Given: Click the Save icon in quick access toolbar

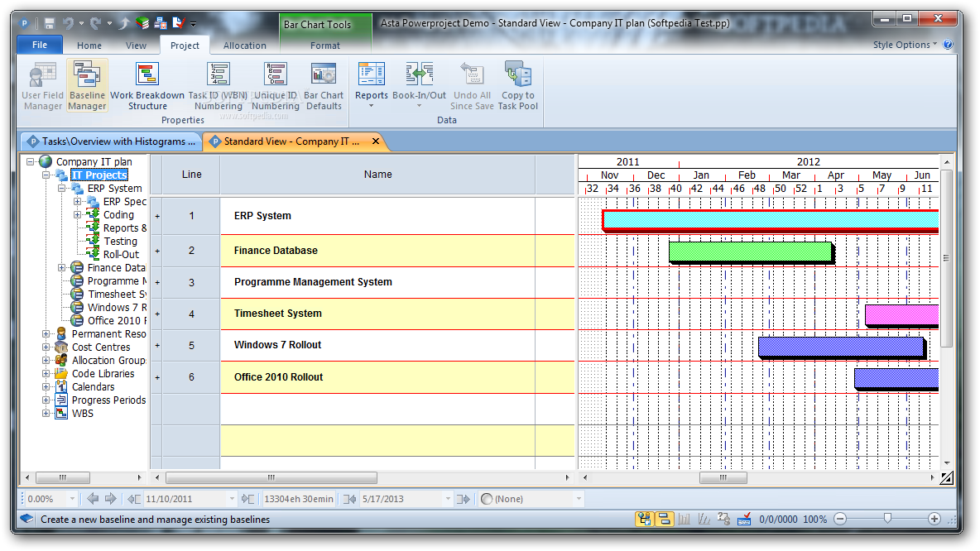Looking at the screenshot, I should [50, 24].
